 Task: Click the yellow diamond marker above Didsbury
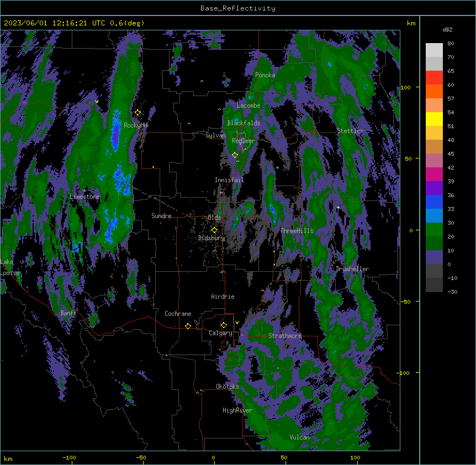click(x=214, y=230)
